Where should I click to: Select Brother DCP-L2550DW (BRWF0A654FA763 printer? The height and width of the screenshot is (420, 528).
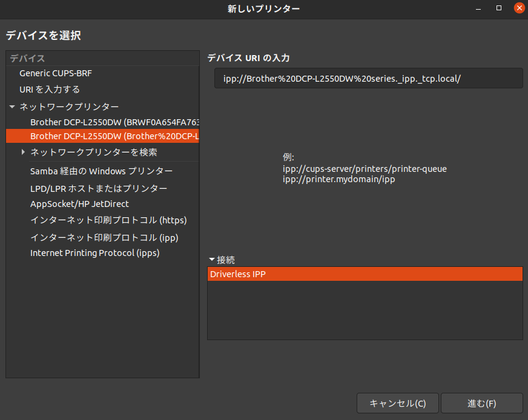(114, 122)
